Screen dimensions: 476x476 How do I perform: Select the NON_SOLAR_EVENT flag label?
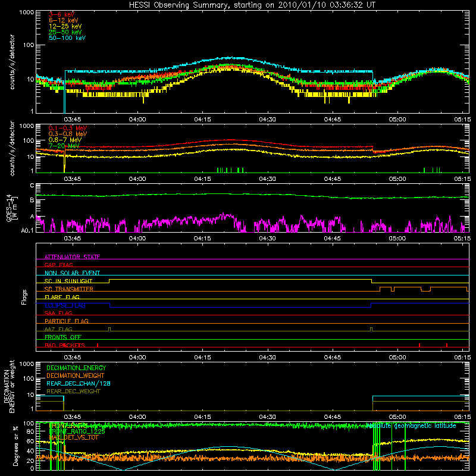(x=72, y=273)
